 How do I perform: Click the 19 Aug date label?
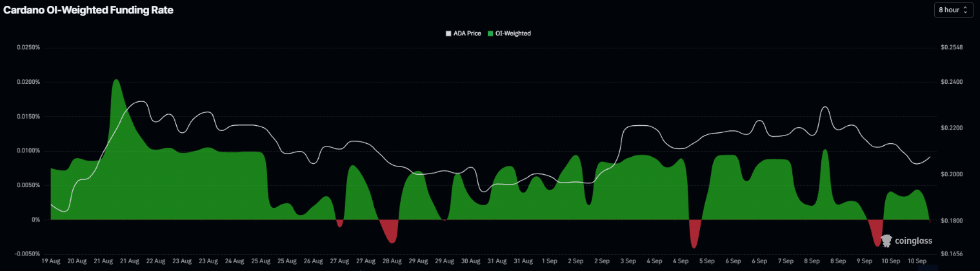tap(50, 261)
